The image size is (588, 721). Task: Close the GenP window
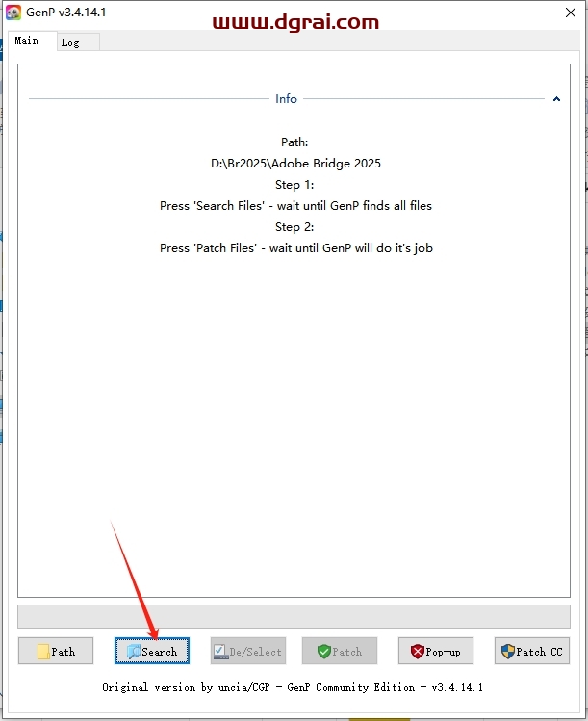coord(571,13)
